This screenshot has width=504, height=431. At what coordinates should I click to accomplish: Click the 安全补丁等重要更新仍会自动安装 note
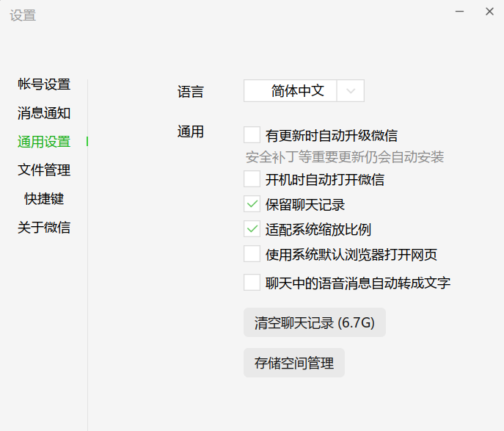tap(345, 157)
